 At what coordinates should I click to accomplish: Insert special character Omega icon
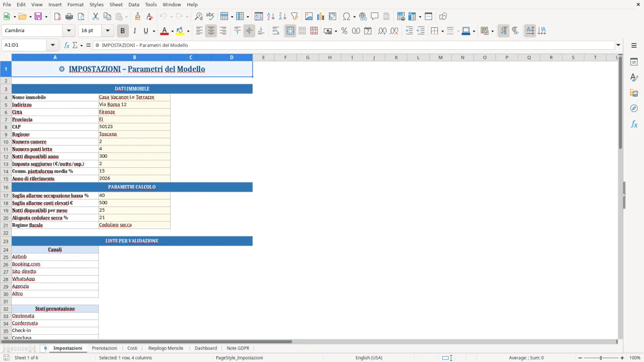tap(347, 17)
